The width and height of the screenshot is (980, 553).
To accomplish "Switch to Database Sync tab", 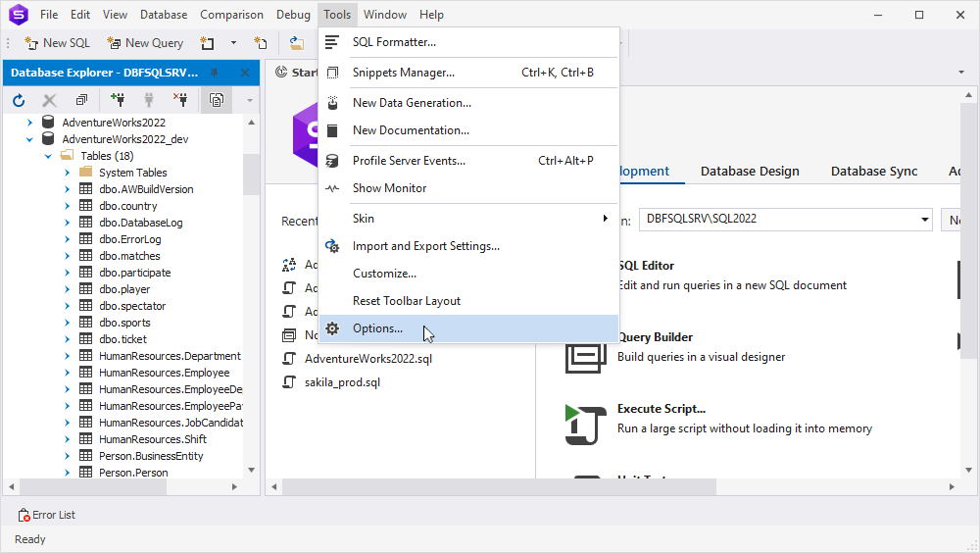I will coord(874,172).
